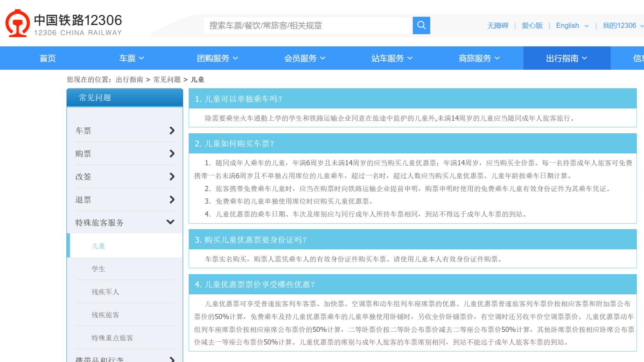This screenshot has height=362, width=644.
Task: Select 学生 in the sidebar
Action: [x=98, y=269]
